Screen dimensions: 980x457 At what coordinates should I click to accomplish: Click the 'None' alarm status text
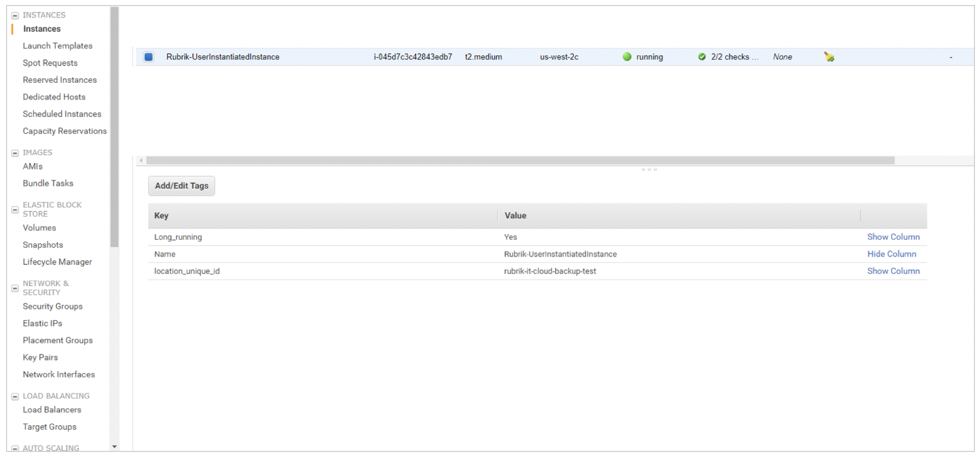coord(783,57)
